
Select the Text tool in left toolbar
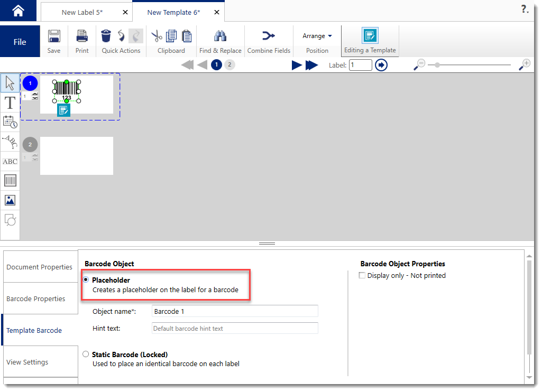[10, 102]
